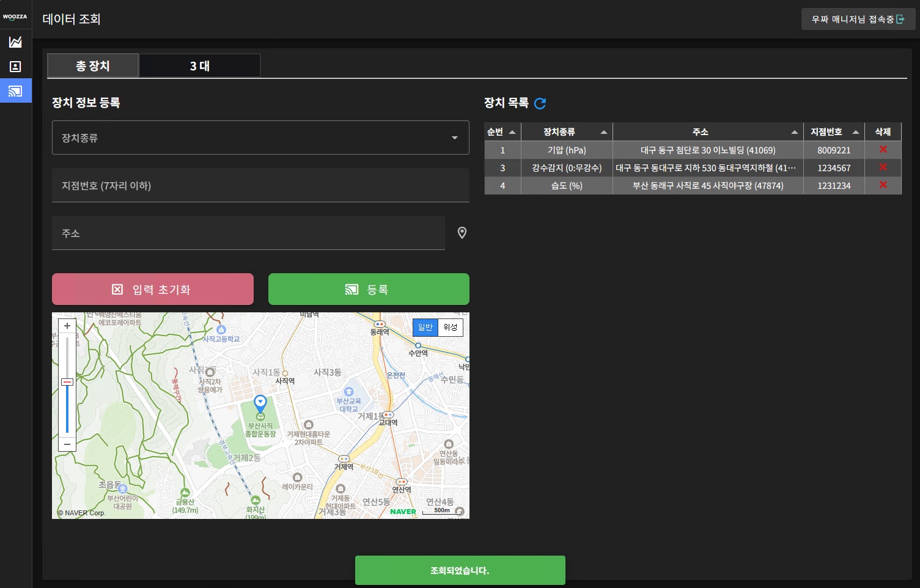920x588 pixels.
Task: Open the chart analytics sidebar icon
Action: (15, 42)
